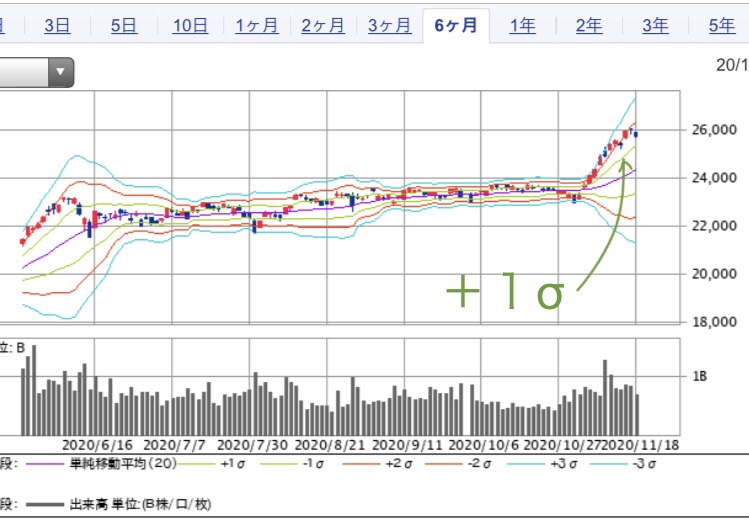
Task: Click the +3σ legend label
Action: pos(563,463)
